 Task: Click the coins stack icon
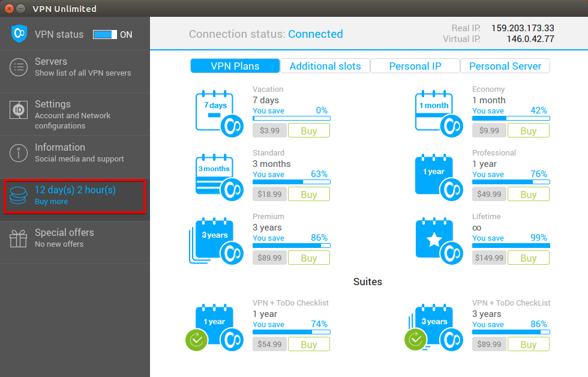click(x=19, y=196)
